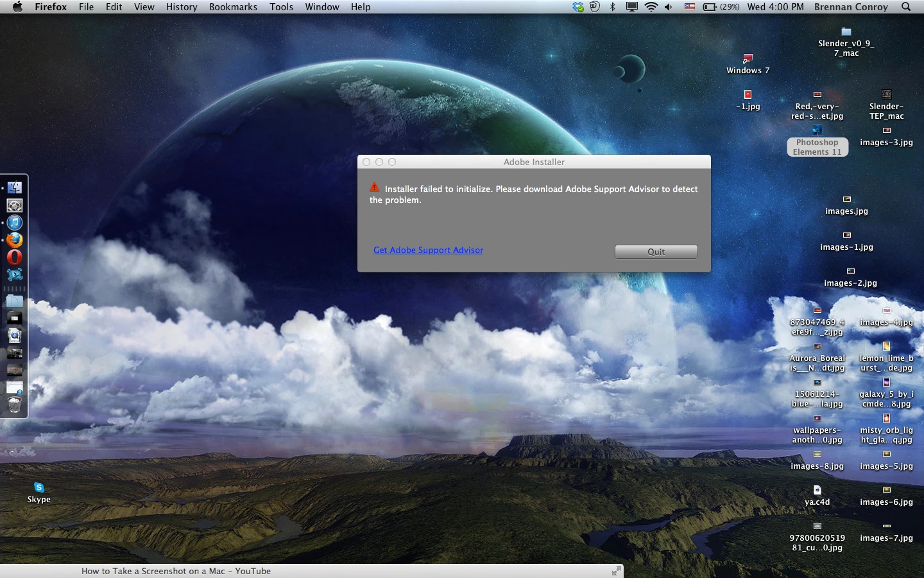Open the Edit menu
The width and height of the screenshot is (924, 578).
click(114, 7)
